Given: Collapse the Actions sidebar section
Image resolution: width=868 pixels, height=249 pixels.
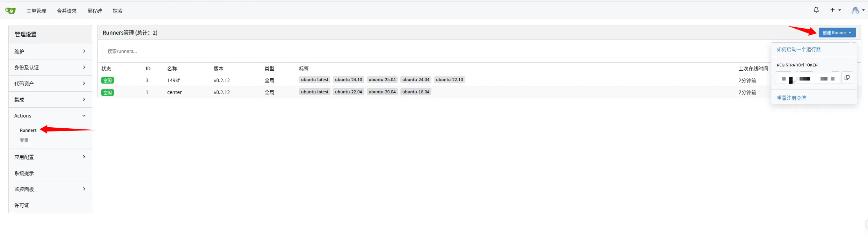Looking at the screenshot, I should pyautogui.click(x=50, y=116).
